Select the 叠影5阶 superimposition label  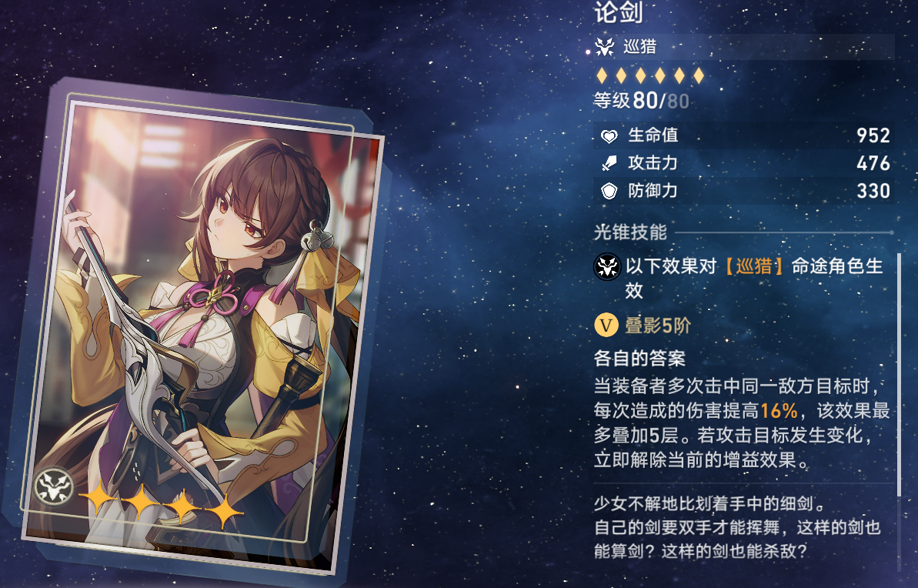(x=658, y=326)
